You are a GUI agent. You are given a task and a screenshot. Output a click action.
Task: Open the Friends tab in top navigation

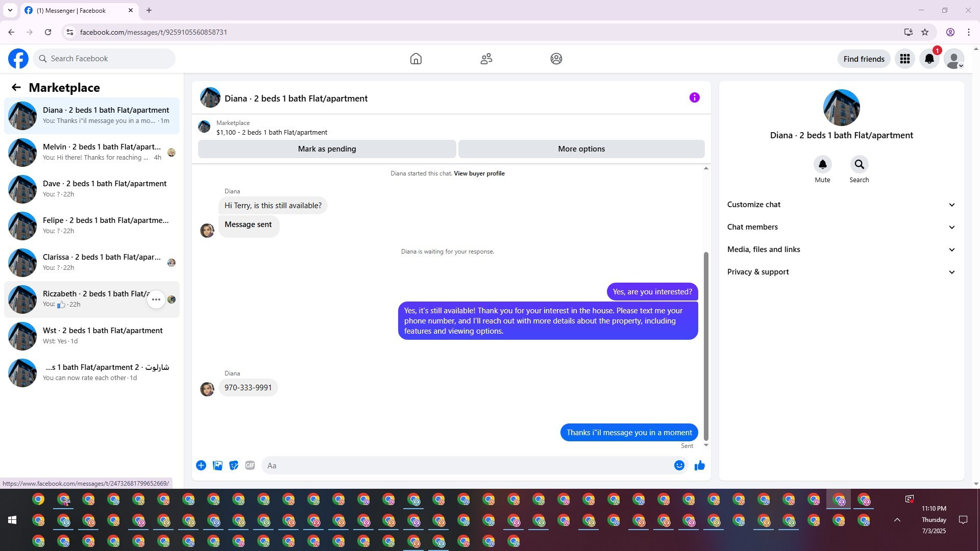[x=486, y=59]
